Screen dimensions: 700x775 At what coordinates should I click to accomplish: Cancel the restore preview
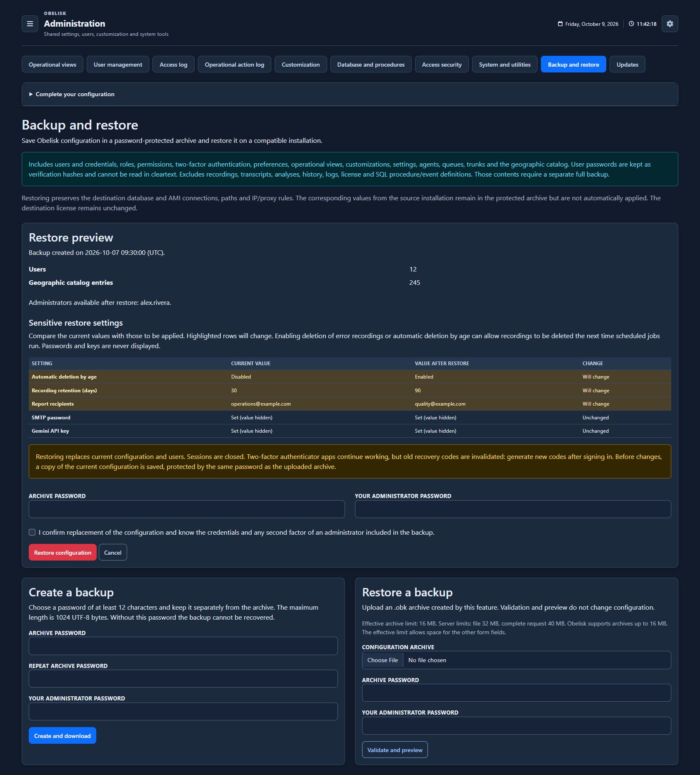(x=113, y=553)
